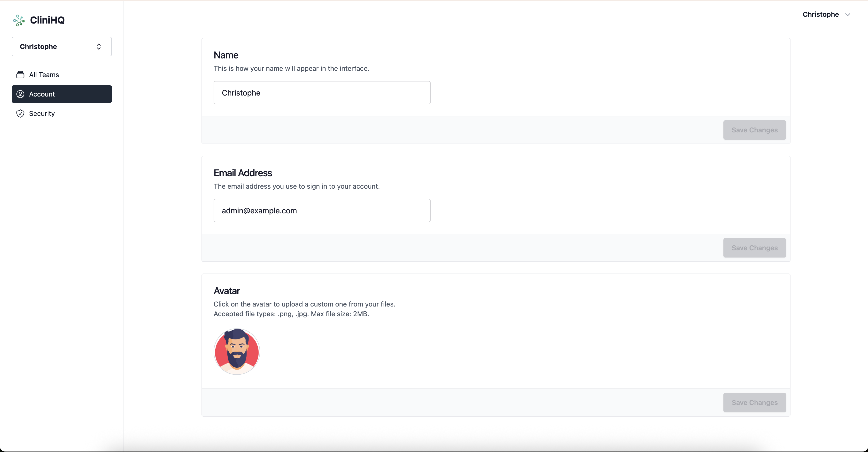868x452 pixels.
Task: Focus the Name field containing Christophe
Action: coord(322,93)
